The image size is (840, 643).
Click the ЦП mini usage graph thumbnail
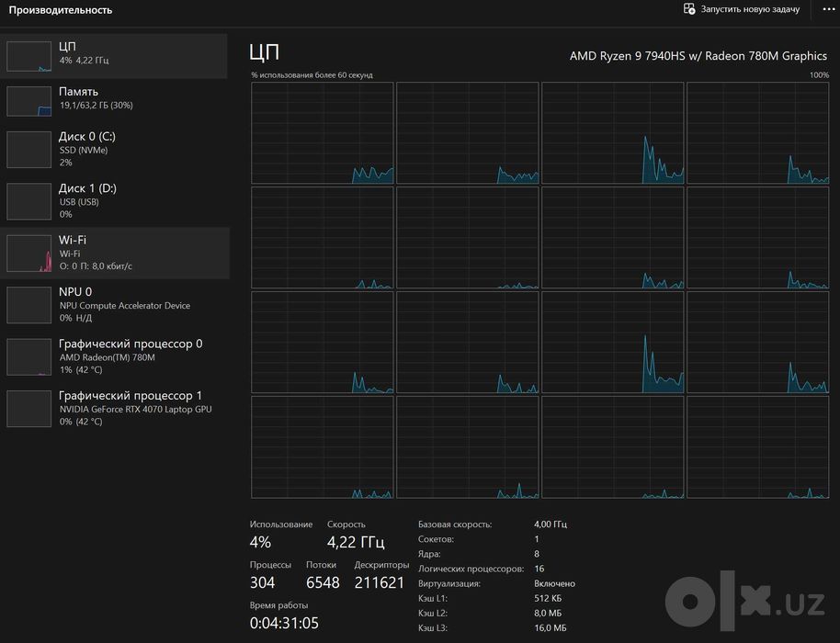pos(28,56)
